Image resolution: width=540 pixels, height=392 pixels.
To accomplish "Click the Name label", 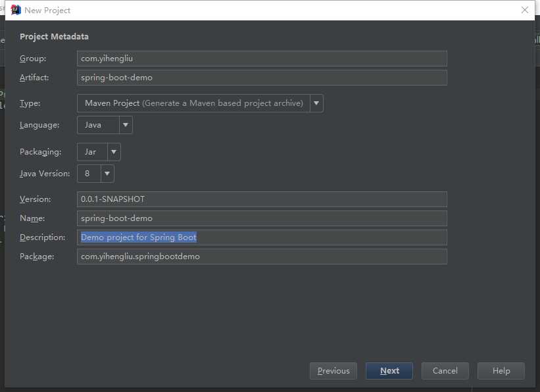I will pyautogui.click(x=32, y=218).
